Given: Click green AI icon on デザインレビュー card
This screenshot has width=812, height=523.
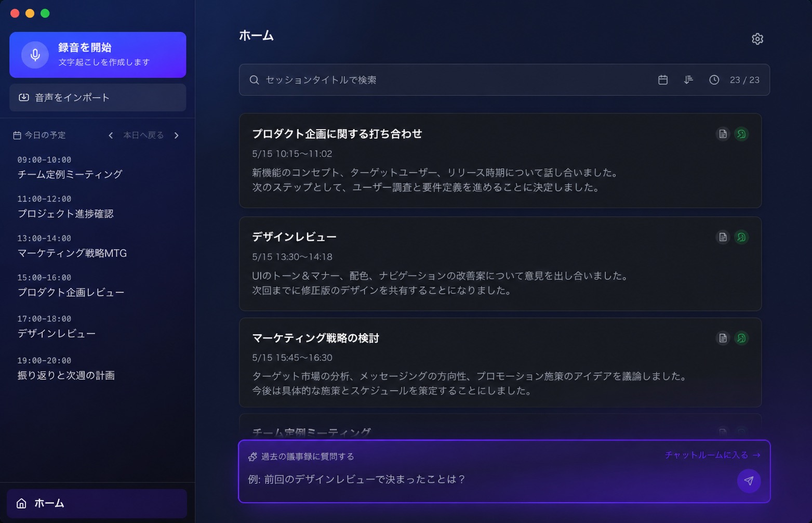Looking at the screenshot, I should coord(741,237).
